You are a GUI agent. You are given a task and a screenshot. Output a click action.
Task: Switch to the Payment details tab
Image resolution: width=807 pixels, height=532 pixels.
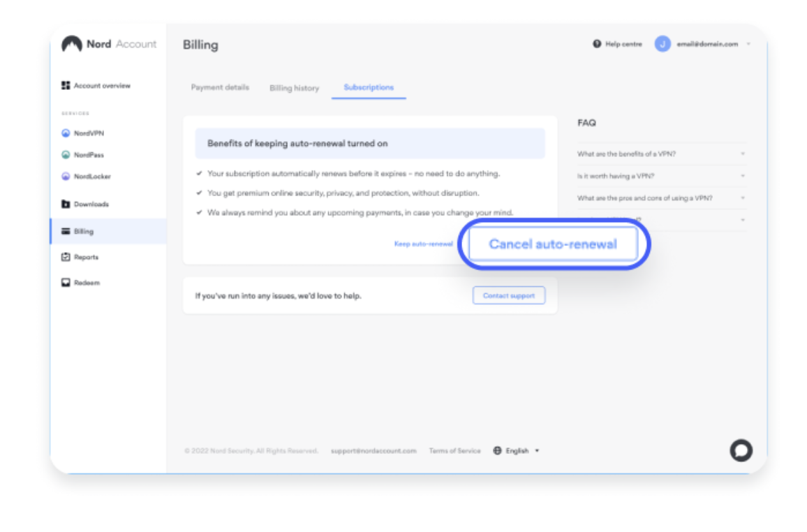220,87
